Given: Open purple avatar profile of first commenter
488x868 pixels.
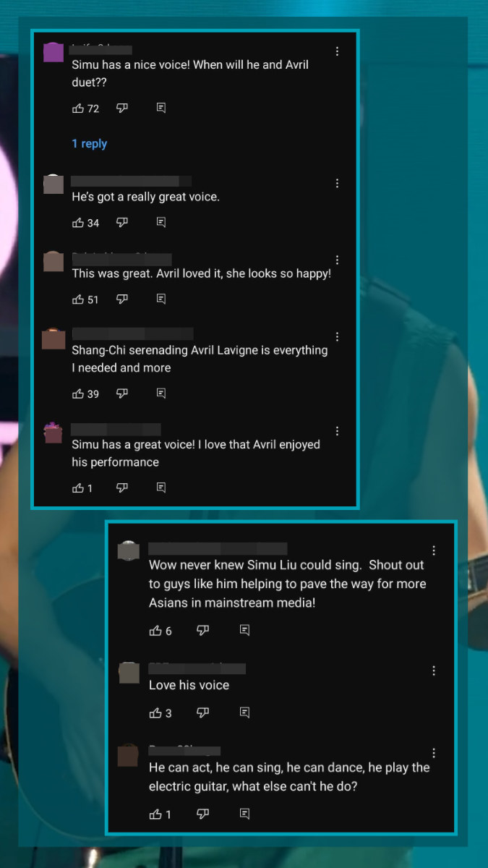Looking at the screenshot, I should (53, 53).
